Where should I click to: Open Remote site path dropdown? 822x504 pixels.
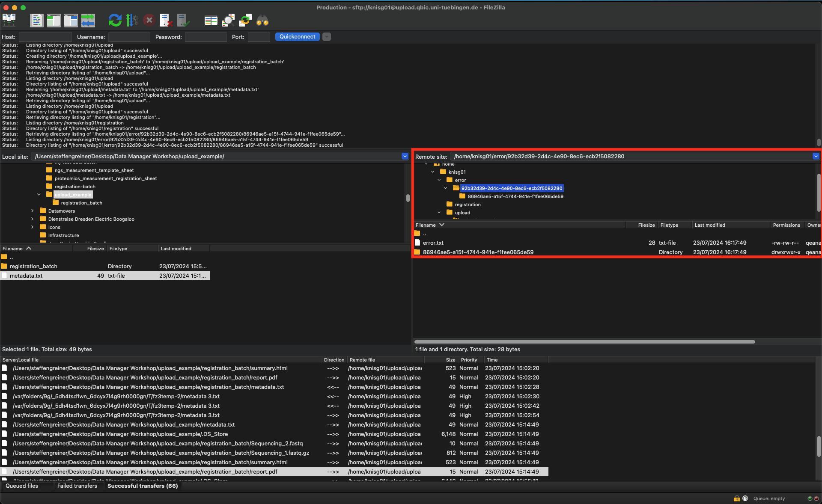(x=816, y=156)
